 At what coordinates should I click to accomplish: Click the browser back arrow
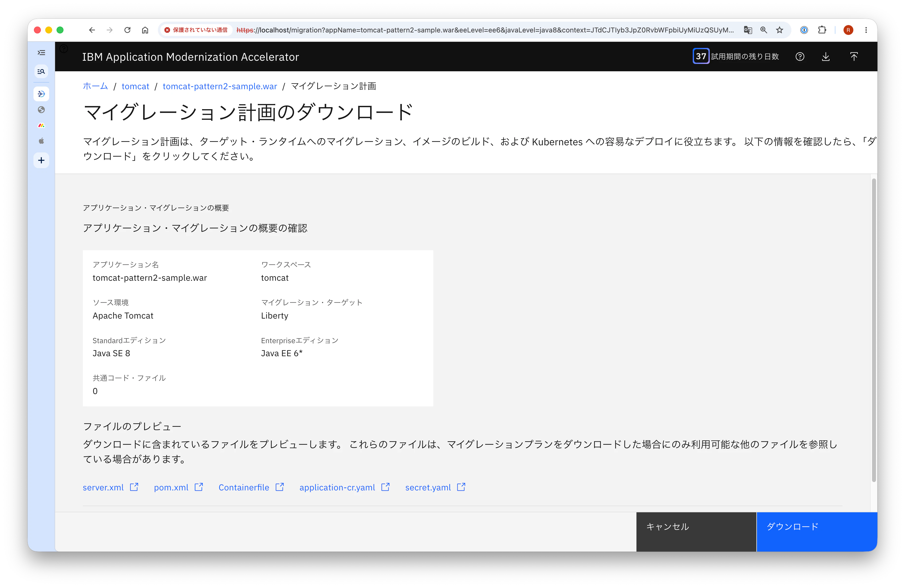click(x=92, y=30)
